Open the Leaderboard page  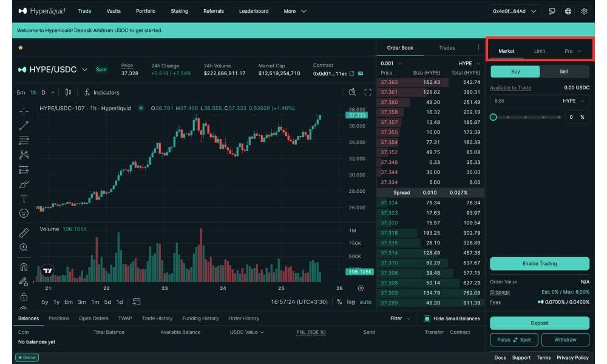254,11
